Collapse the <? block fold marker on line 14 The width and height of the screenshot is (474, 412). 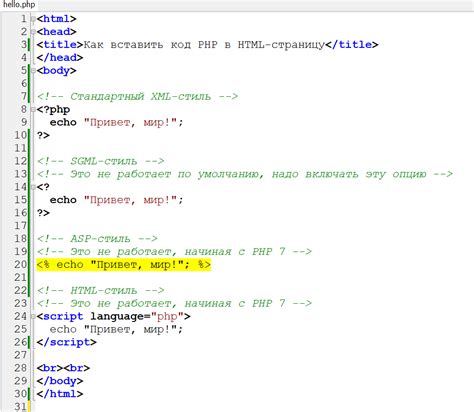[33, 187]
